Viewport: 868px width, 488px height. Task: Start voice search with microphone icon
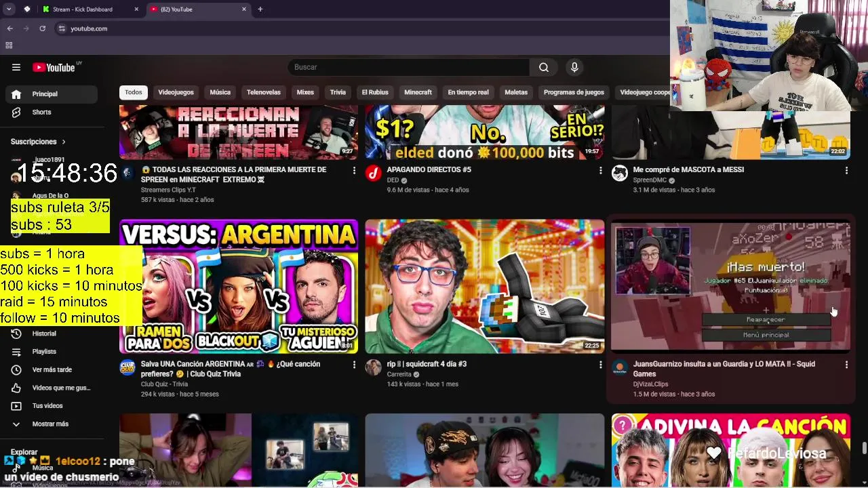pyautogui.click(x=574, y=67)
